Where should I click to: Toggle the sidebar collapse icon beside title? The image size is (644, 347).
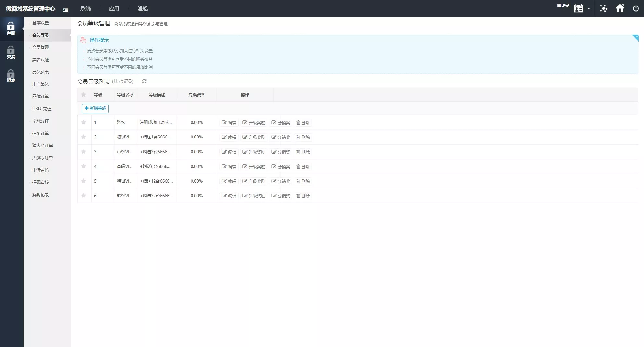(66, 10)
